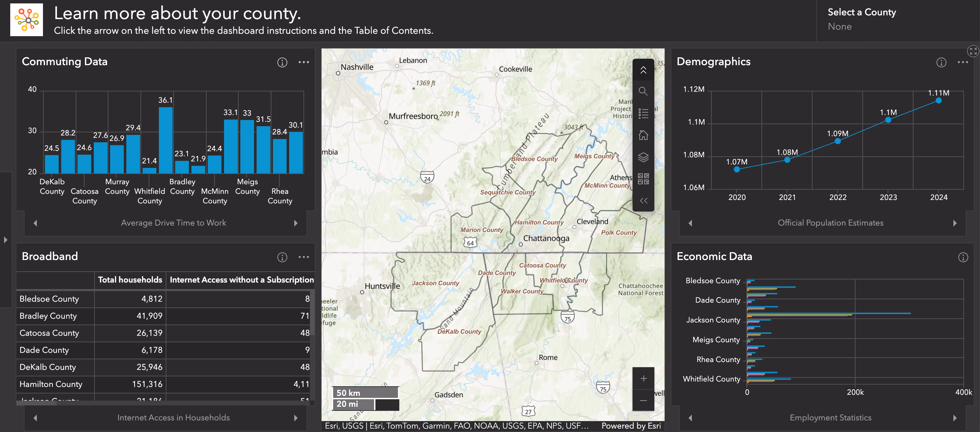The width and height of the screenshot is (980, 432).
Task: Click the Esri map attribution text
Action: click(457, 426)
